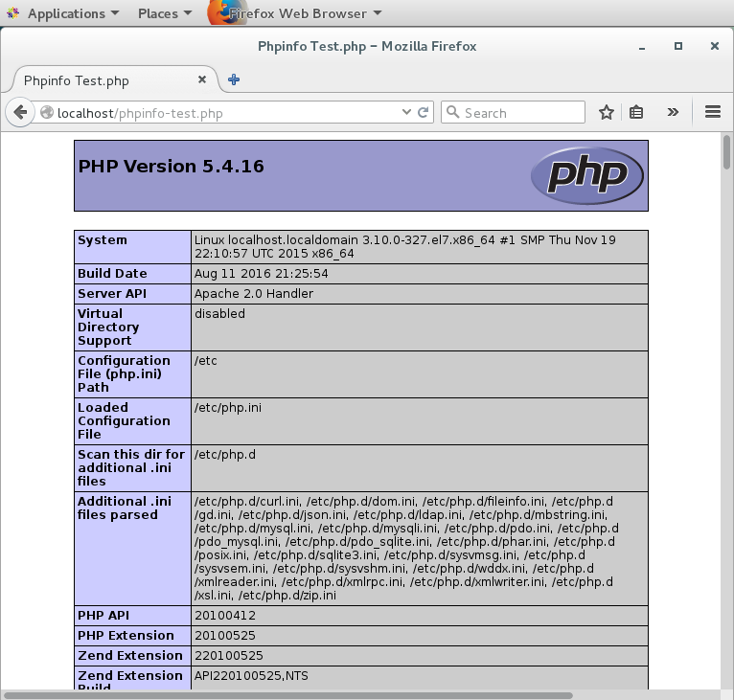Open the Applications menu

[x=65, y=13]
